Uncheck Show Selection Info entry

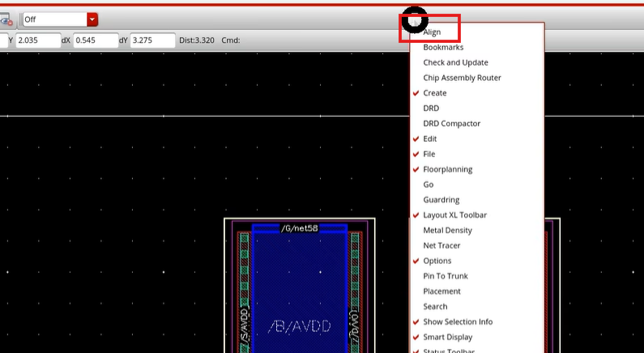click(x=477, y=321)
